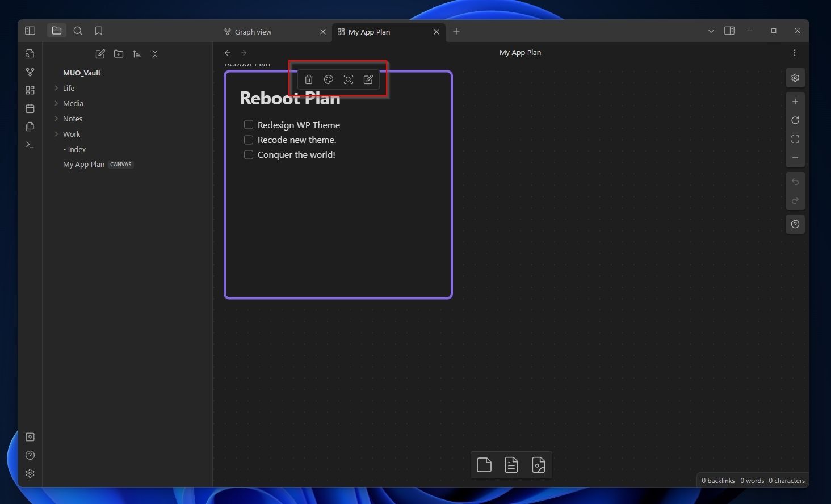Create a new note in the sidebar
Image resolution: width=831 pixels, height=504 pixels.
(100, 54)
